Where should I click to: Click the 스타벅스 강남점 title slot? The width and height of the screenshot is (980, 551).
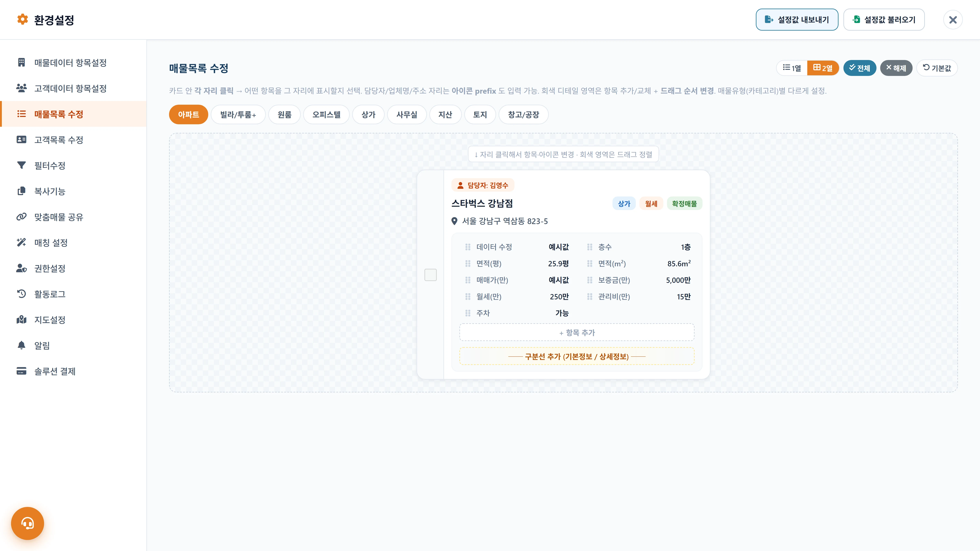(x=482, y=203)
